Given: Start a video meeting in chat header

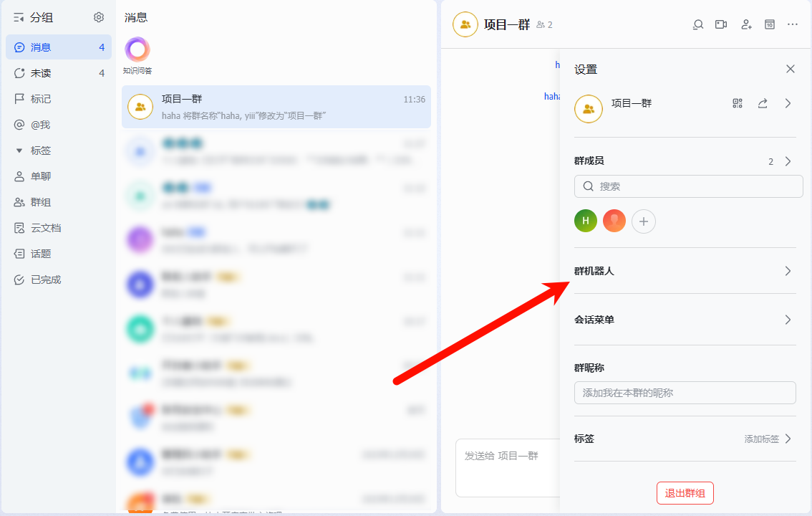Looking at the screenshot, I should [721, 24].
